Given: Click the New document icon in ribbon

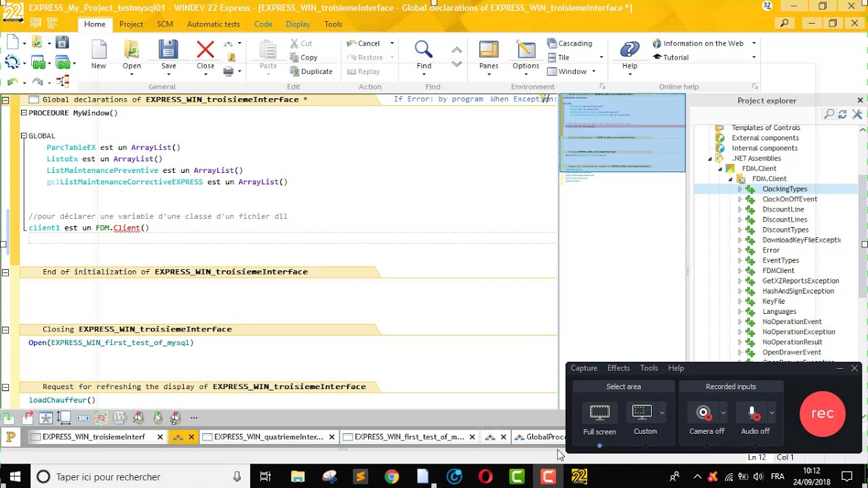Looking at the screenshot, I should tap(99, 51).
